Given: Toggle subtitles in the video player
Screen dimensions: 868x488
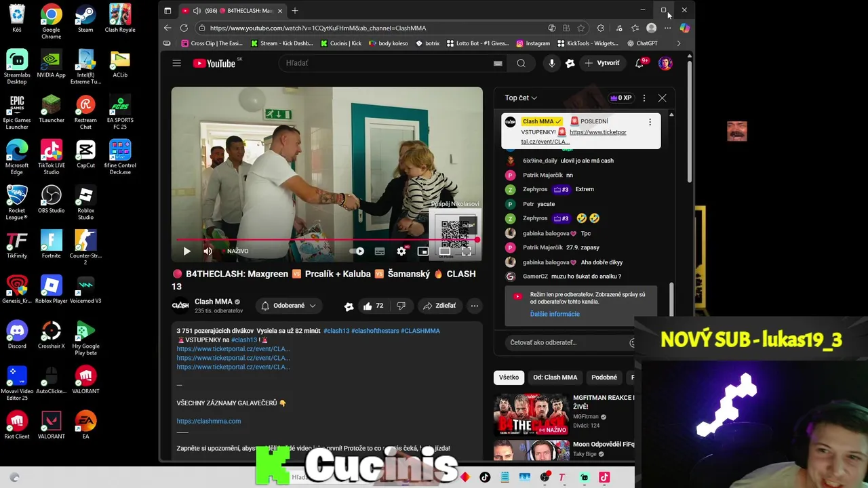Looking at the screenshot, I should click(x=380, y=251).
